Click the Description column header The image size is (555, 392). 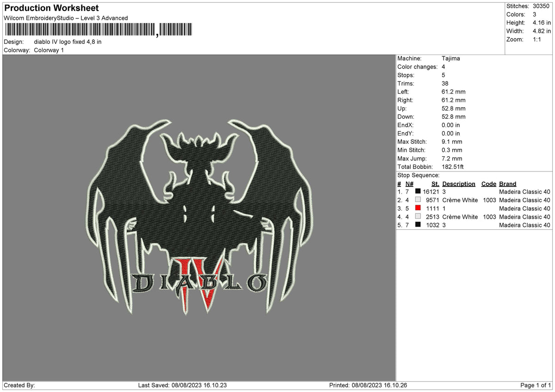click(458, 184)
